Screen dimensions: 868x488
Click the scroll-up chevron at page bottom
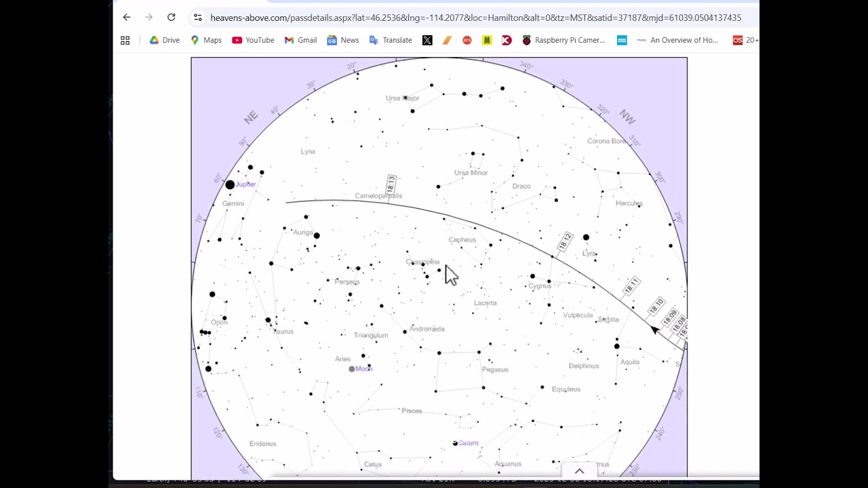(x=579, y=472)
